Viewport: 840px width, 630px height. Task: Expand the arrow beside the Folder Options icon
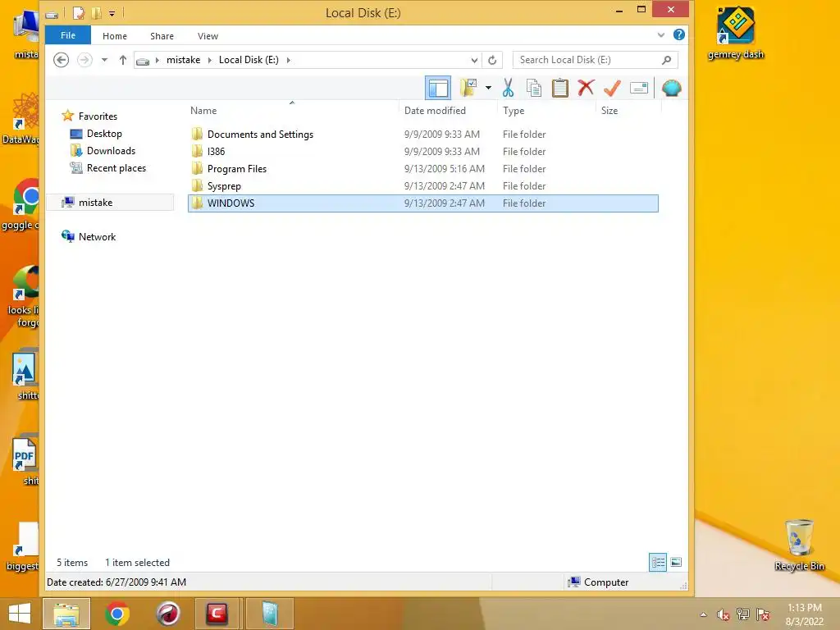point(488,88)
